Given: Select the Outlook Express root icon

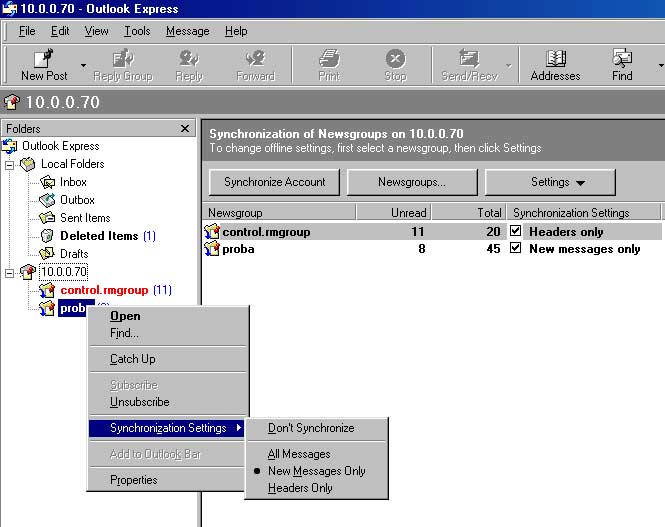Looking at the screenshot, I should coord(9,146).
